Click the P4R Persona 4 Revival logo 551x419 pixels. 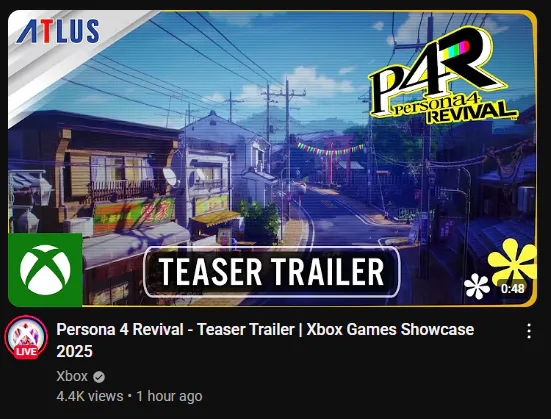pyautogui.click(x=442, y=76)
